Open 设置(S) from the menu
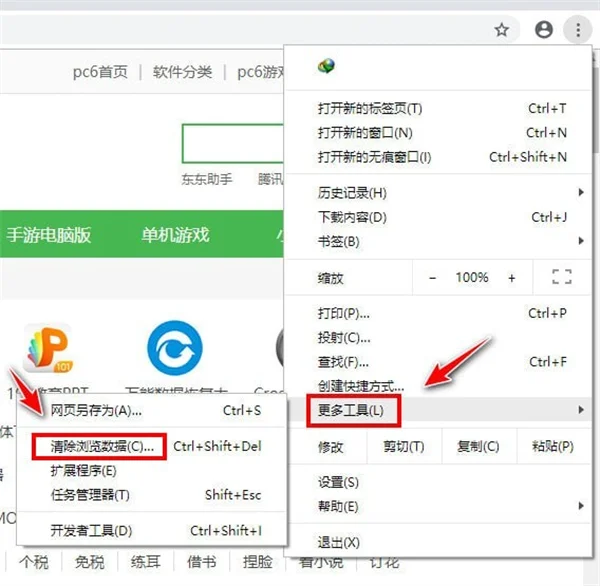The width and height of the screenshot is (600, 586). 439,482
